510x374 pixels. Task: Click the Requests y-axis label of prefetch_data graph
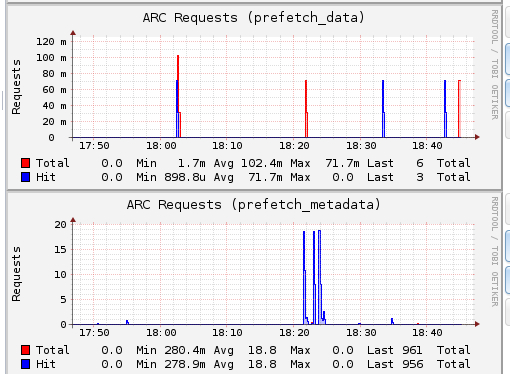[x=16, y=87]
